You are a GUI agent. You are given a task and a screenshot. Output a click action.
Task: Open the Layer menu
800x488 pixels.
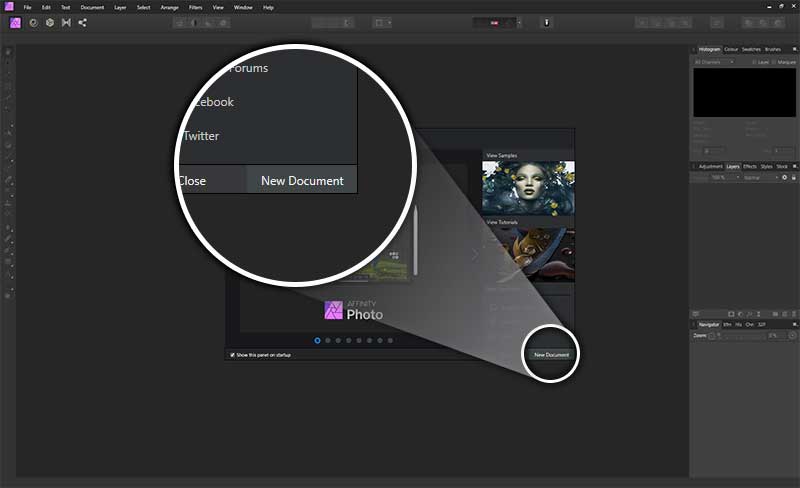click(120, 8)
